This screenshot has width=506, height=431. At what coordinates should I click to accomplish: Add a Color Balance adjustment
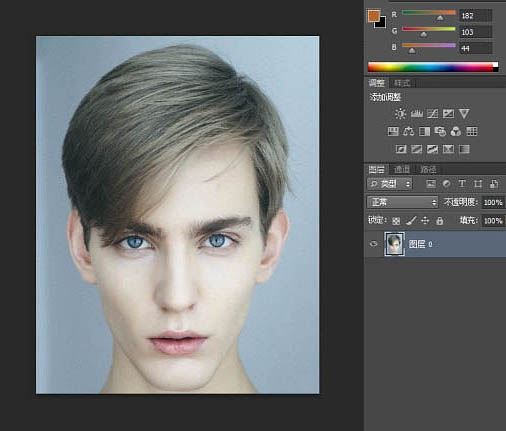408,131
